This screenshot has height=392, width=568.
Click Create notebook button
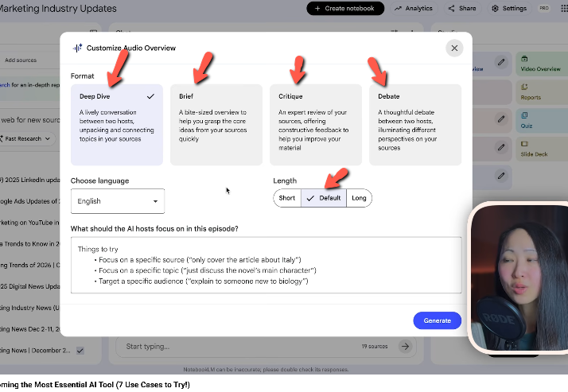coord(345,8)
